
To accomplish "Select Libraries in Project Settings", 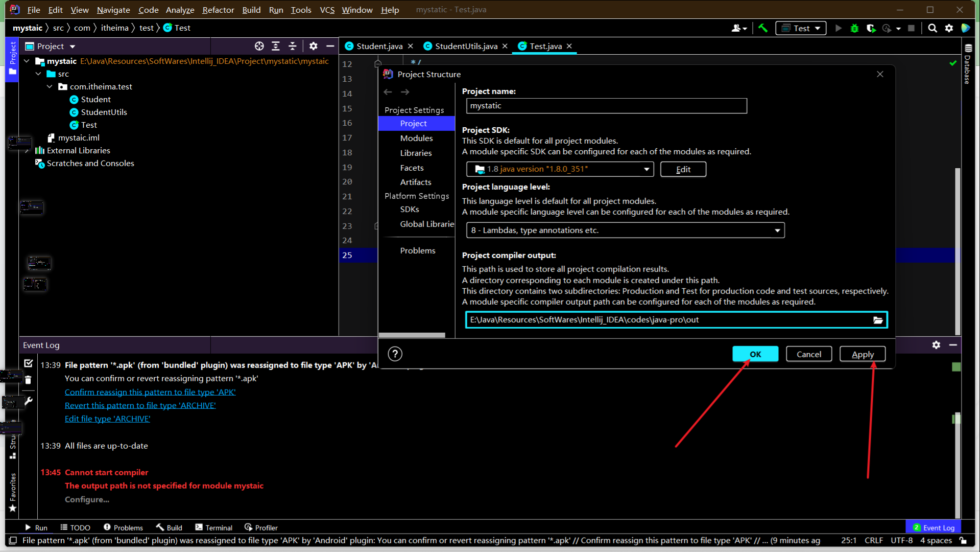I will point(416,153).
